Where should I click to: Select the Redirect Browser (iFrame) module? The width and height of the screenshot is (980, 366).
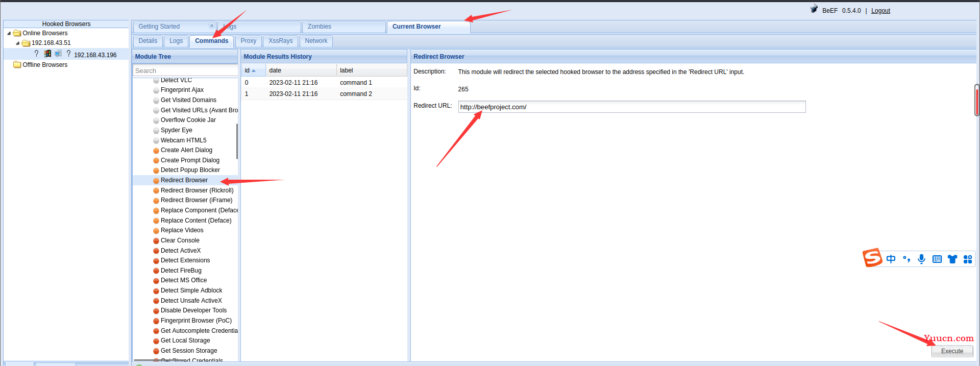[x=197, y=200]
